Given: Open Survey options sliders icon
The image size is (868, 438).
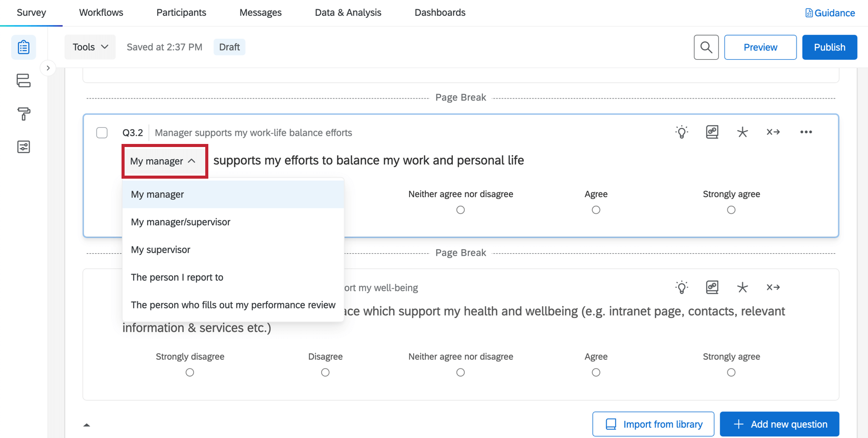Looking at the screenshot, I should pos(23,147).
